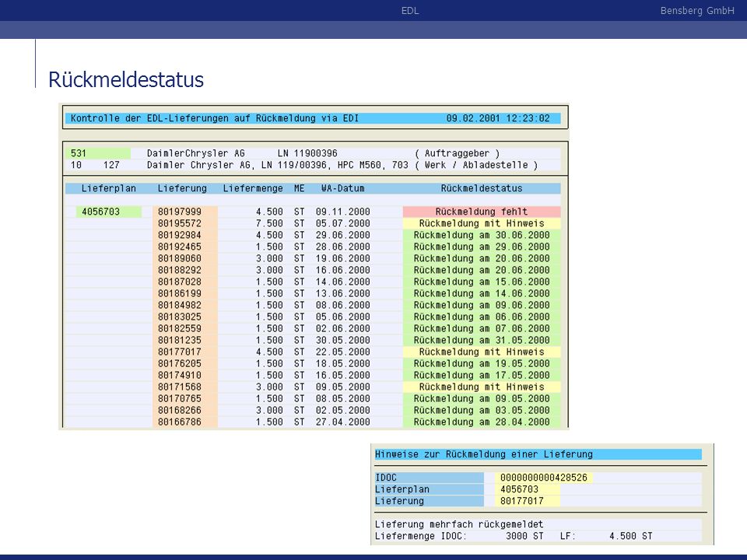The width and height of the screenshot is (747, 560).
Task: Click the "( Werk / Abladestelle )" label
Action: pos(476,165)
